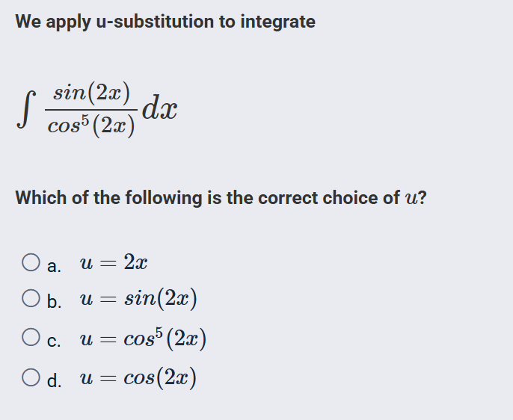Click the letter label "b."

(53, 302)
